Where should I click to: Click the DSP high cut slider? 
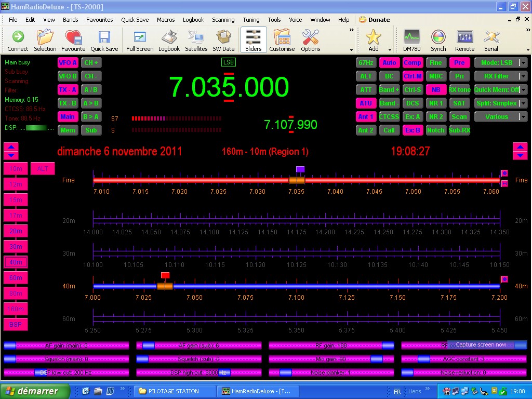pyautogui.click(x=199, y=373)
